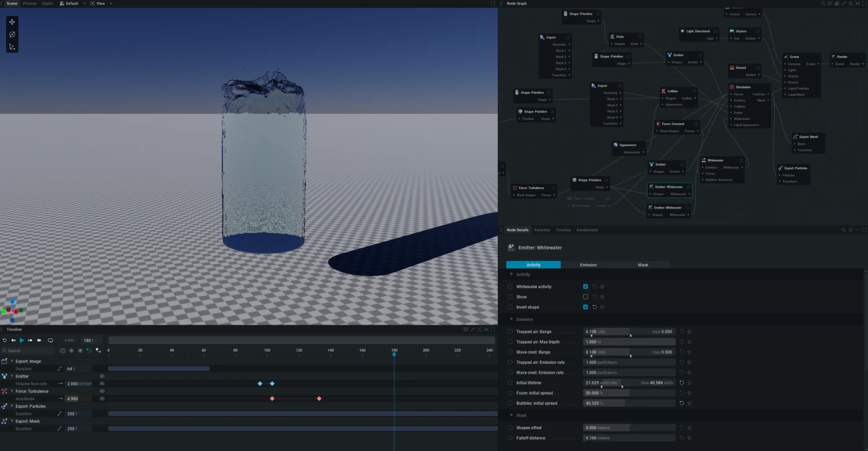Select the Scale tool in the viewport
868x451 pixels.
12,47
